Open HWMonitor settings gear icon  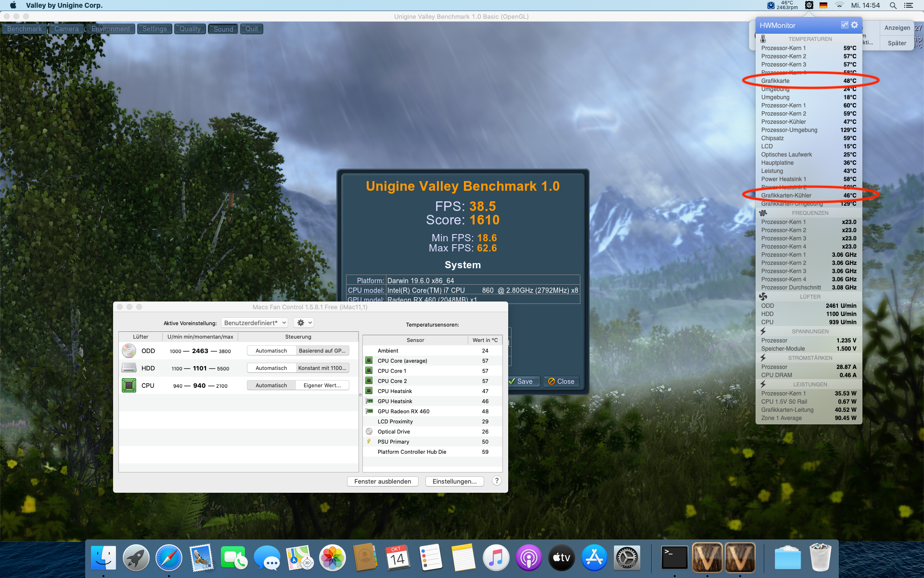pos(854,25)
